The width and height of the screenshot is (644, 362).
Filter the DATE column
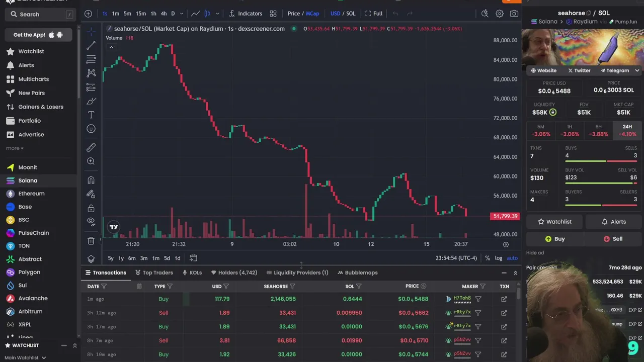(x=104, y=287)
